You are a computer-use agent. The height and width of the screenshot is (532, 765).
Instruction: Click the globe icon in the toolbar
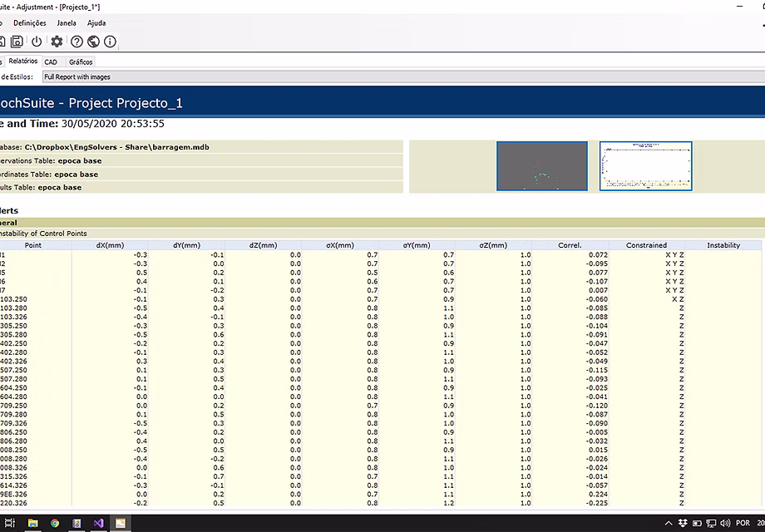pos(94,41)
